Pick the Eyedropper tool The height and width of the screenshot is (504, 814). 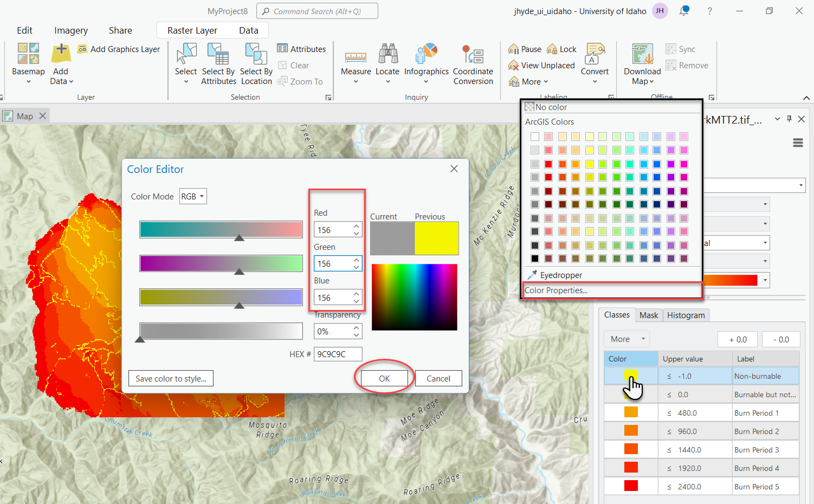click(x=555, y=275)
